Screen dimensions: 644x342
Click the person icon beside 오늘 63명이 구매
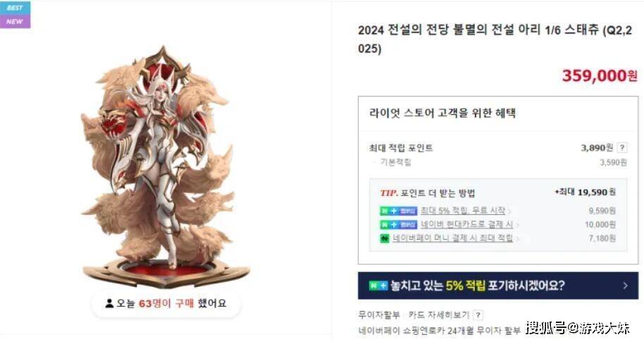point(109,304)
